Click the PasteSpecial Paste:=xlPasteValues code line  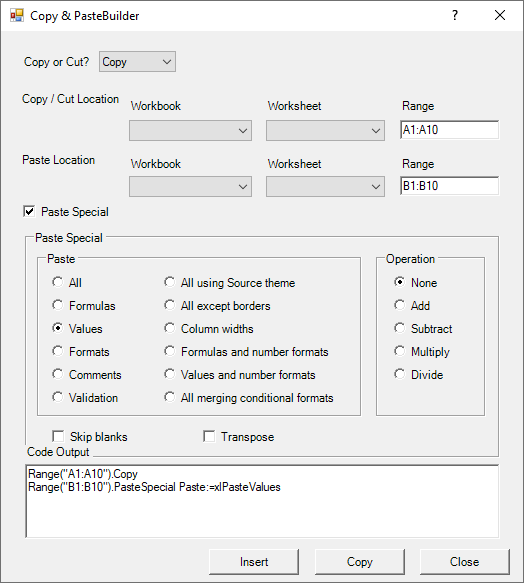[x=154, y=487]
